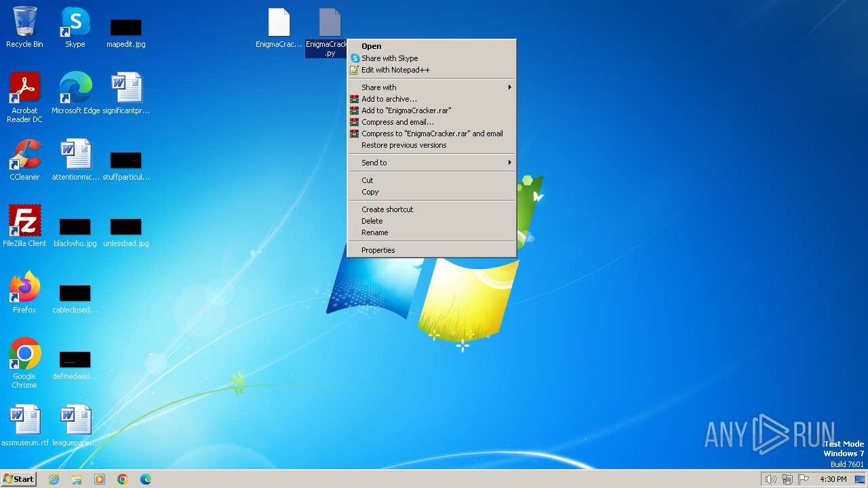Select the blackwho.jpg file
The height and width of the screenshot is (488, 868).
pyautogui.click(x=75, y=230)
